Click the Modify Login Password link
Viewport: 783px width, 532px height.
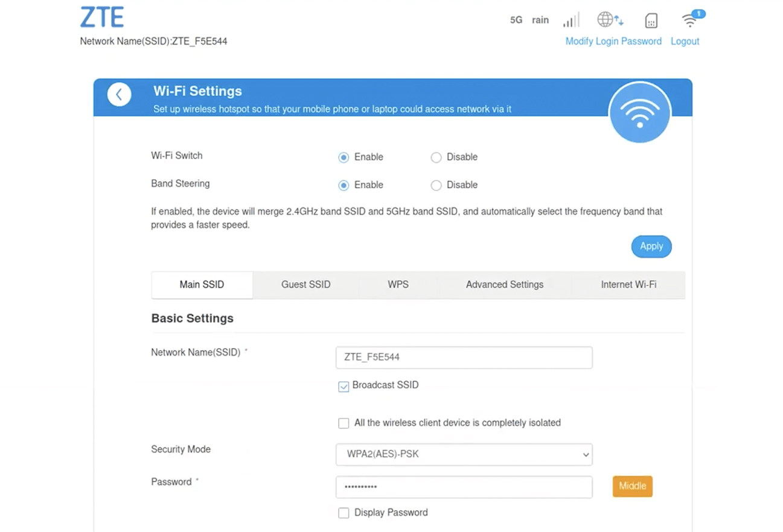click(x=613, y=42)
